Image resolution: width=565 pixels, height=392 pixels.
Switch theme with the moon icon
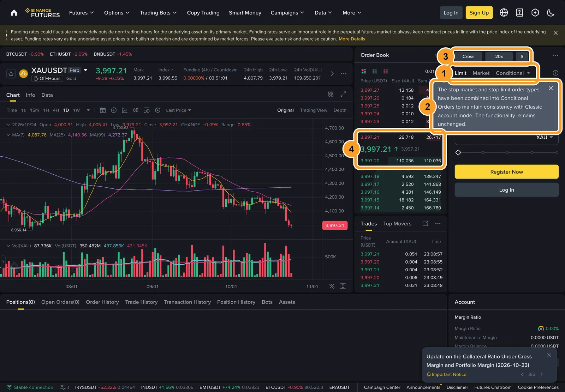click(551, 13)
